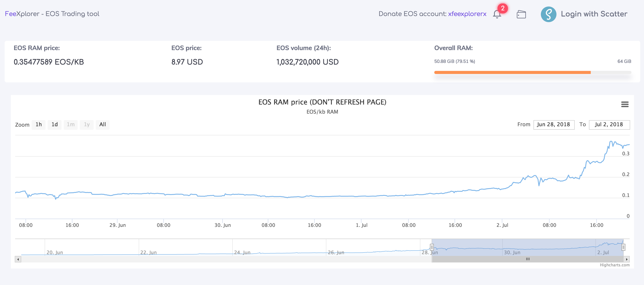Click the navigator right scroll arrow
644x285 pixels.
[x=626, y=259]
